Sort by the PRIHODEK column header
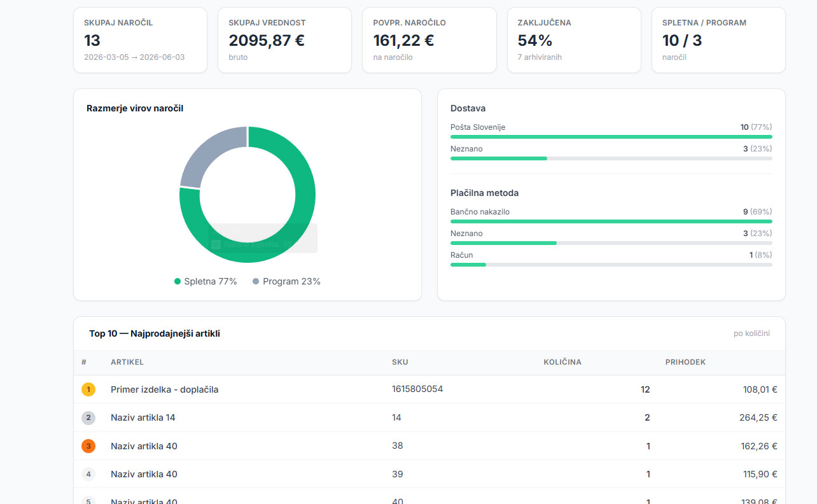Screen dimensions: 817x504 coord(685,362)
